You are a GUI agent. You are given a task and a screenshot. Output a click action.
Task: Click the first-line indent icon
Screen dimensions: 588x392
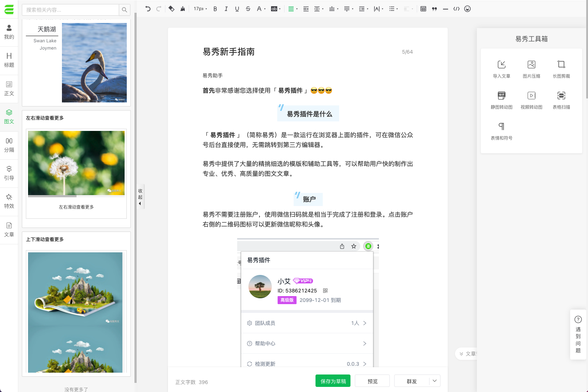pyautogui.click(x=306, y=9)
